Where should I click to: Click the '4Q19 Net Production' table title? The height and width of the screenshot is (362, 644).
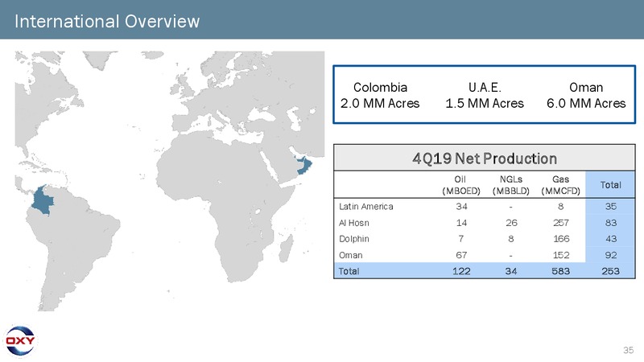[x=485, y=158]
